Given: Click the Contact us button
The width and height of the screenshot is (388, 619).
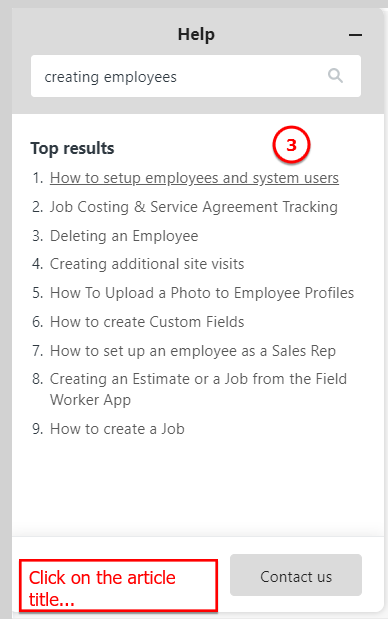Looking at the screenshot, I should [x=296, y=575].
